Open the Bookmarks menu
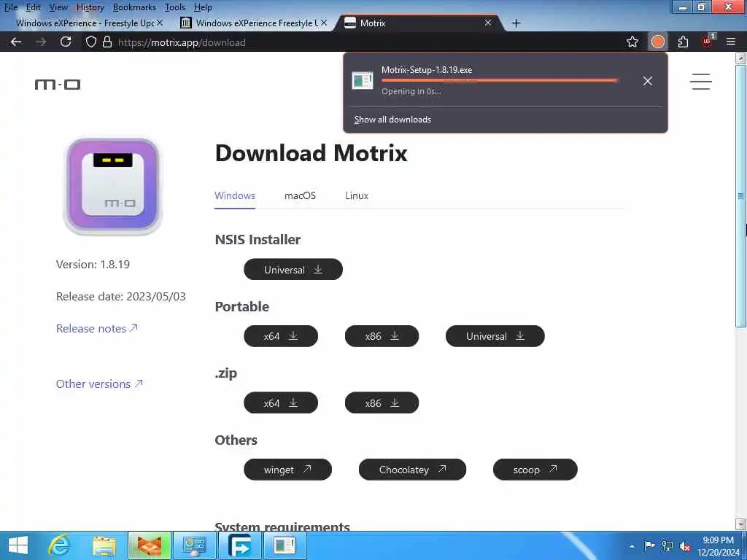Viewport: 747px width, 560px height. (134, 7)
